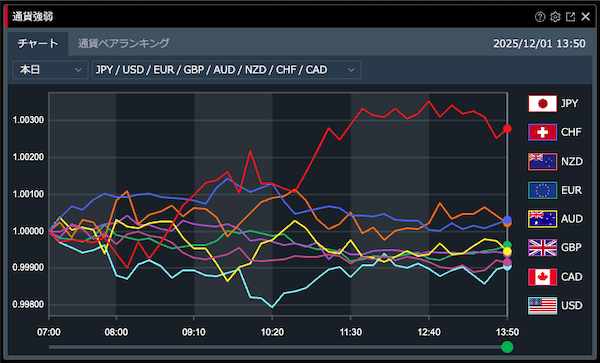The image size is (600, 363).
Task: Toggle the JPY legend flag
Action: 543,104
